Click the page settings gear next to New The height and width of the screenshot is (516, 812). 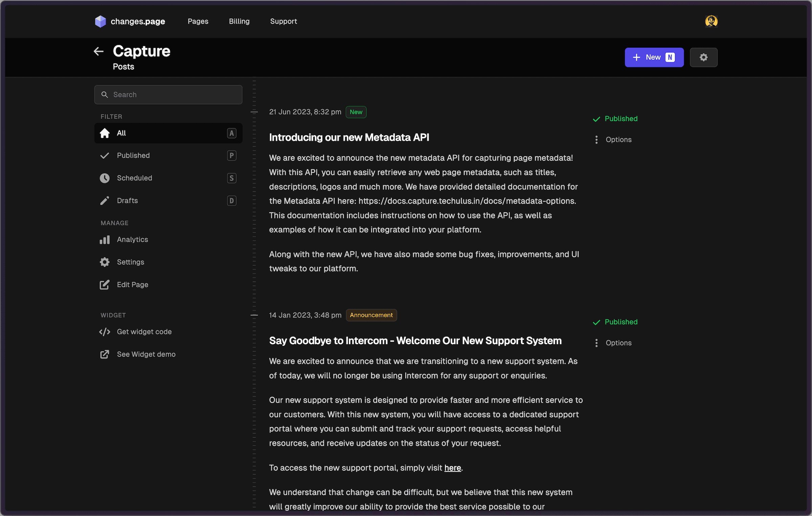(704, 57)
